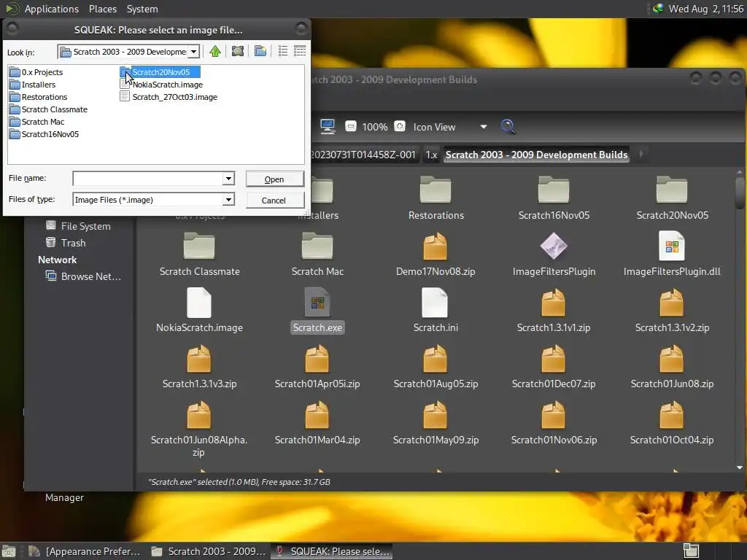Image resolution: width=747 pixels, height=560 pixels.
Task: Expand the File name dropdown arrow
Action: (x=228, y=179)
